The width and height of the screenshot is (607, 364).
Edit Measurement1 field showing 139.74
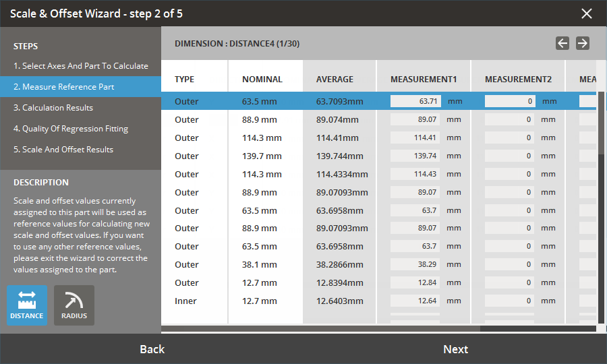point(415,156)
